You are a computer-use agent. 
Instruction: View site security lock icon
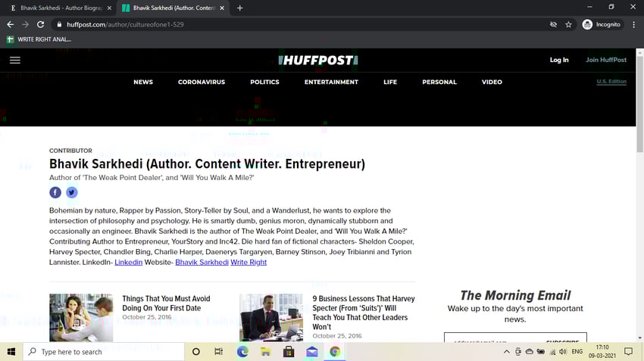tap(59, 25)
